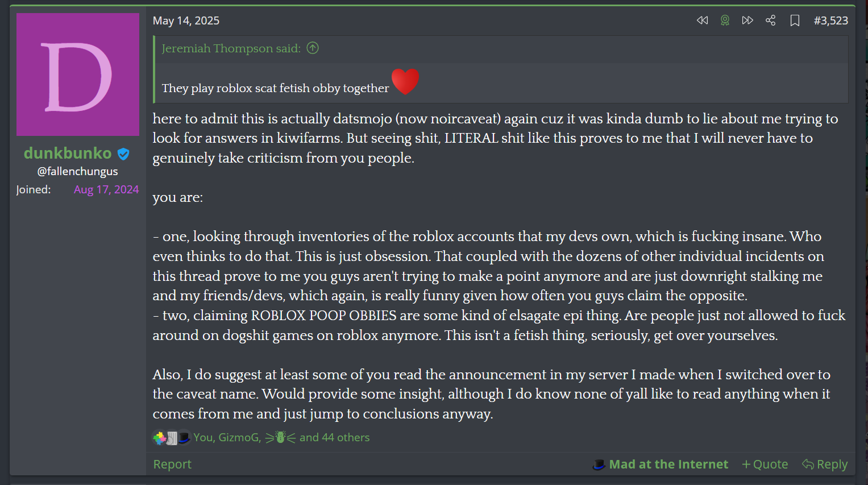Open dunkbunko's user profile from username
Screen dimensions: 868x485
(68, 153)
